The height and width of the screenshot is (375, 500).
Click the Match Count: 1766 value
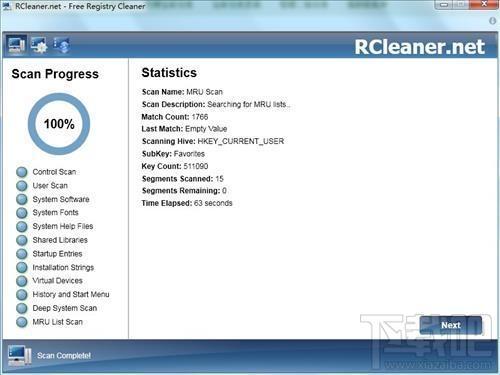175,117
